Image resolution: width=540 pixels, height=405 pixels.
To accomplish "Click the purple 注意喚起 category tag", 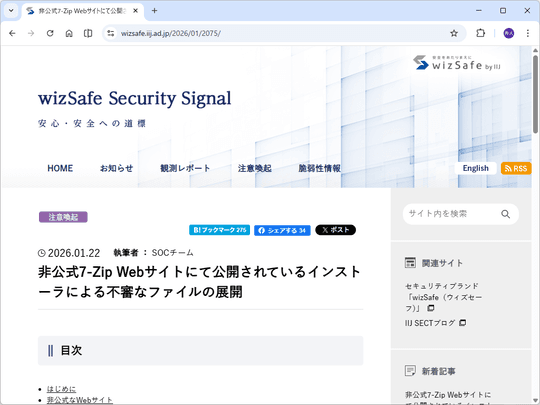I will tap(63, 217).
